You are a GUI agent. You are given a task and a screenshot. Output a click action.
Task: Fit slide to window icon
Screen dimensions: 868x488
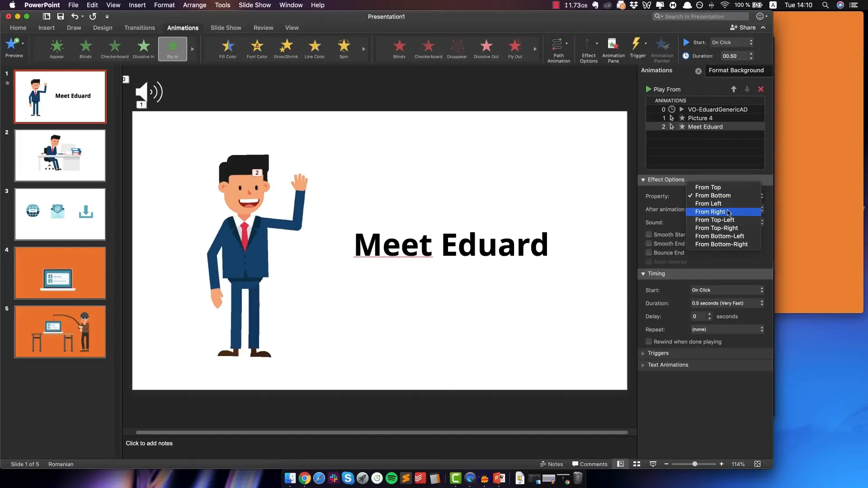pos(757,464)
